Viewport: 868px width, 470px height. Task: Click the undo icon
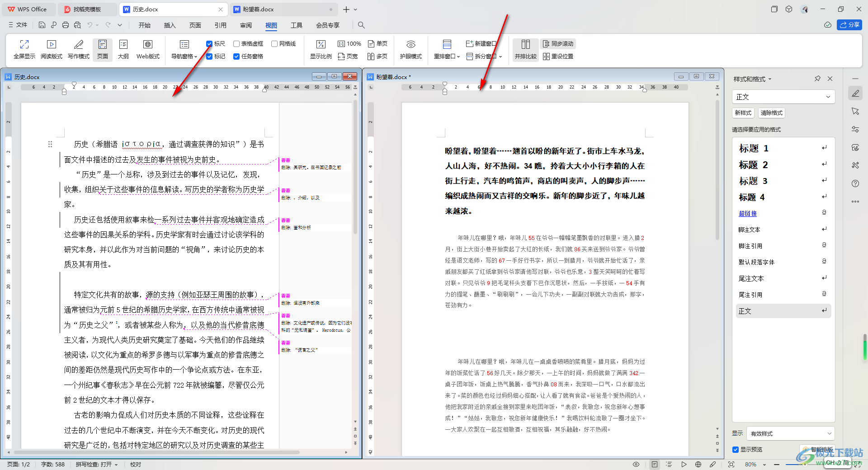[90, 25]
